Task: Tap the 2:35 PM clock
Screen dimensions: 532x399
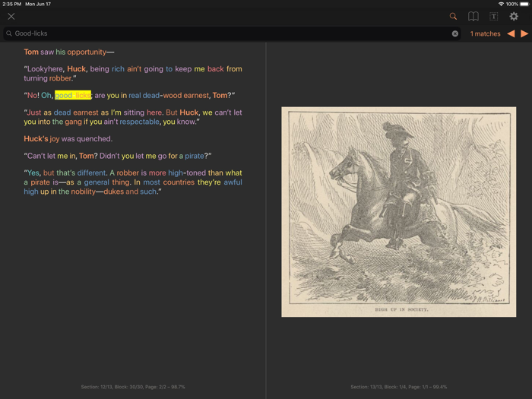Action: 12,4
